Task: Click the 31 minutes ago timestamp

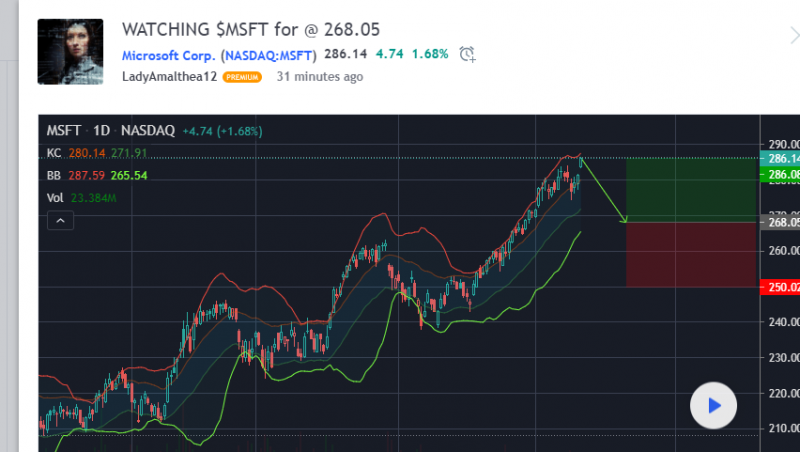Action: point(319,76)
